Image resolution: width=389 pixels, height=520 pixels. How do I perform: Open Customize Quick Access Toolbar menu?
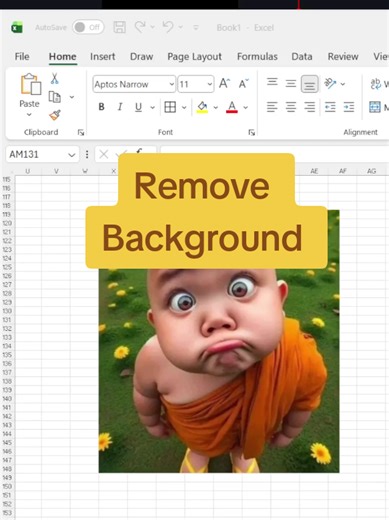[x=196, y=28]
